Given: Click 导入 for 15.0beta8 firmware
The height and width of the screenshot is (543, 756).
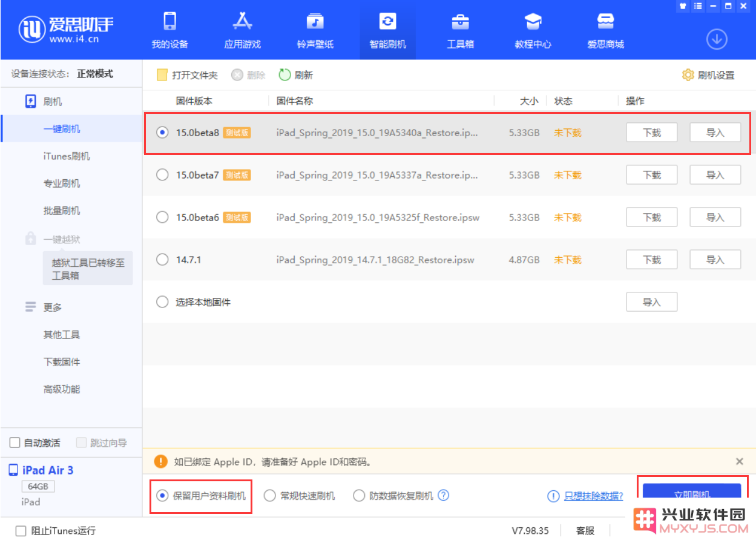Looking at the screenshot, I should (715, 133).
